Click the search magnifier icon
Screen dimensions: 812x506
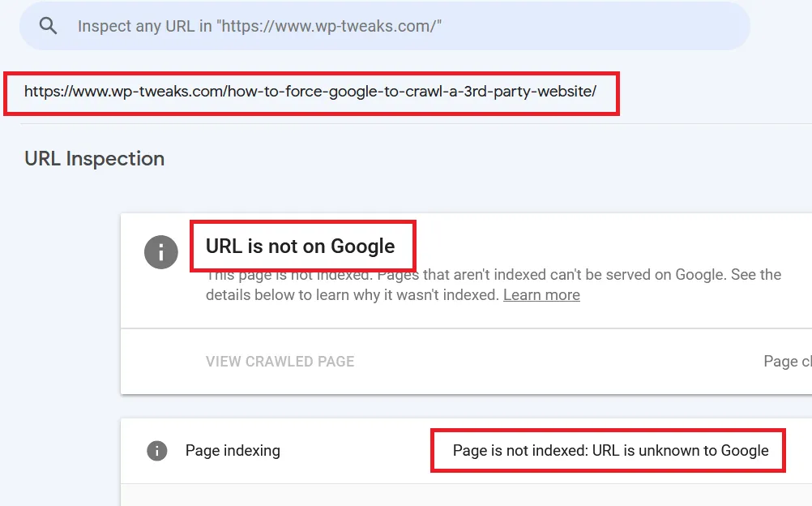[48, 25]
